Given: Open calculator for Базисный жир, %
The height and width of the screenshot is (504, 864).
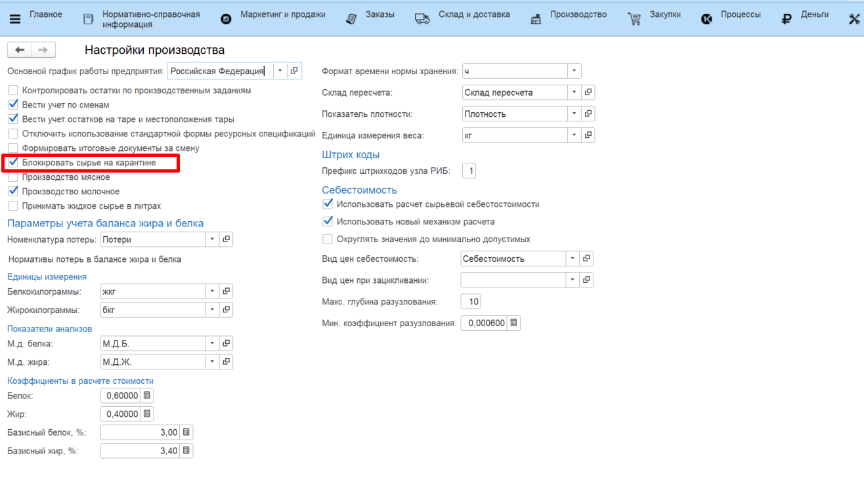Looking at the screenshot, I should click(186, 451).
